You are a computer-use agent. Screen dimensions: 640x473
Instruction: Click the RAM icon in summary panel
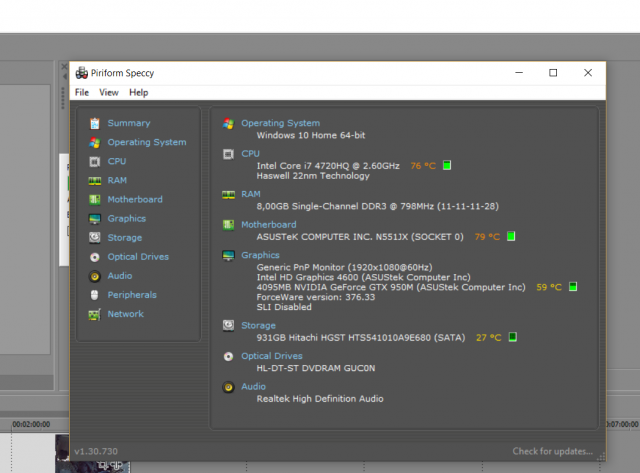229,195
